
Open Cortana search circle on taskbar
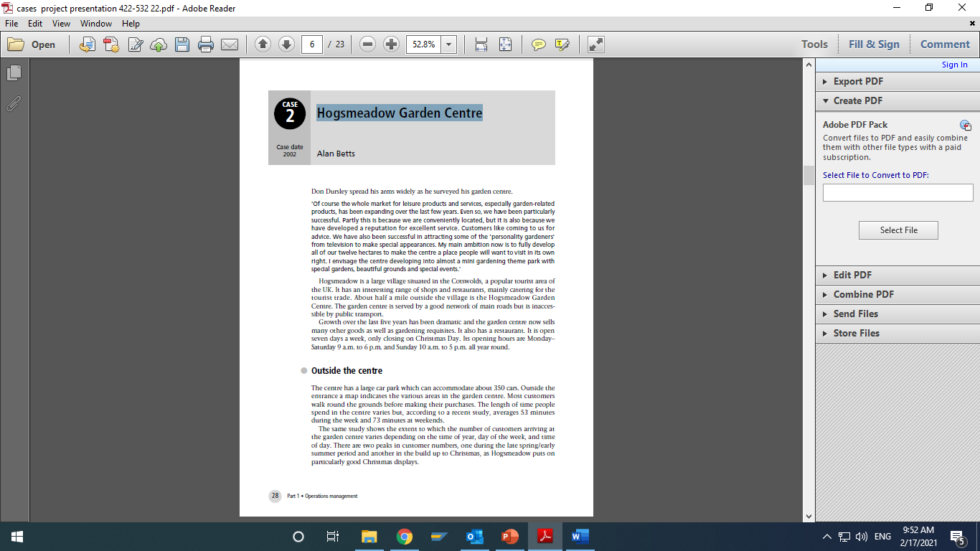[x=298, y=537]
